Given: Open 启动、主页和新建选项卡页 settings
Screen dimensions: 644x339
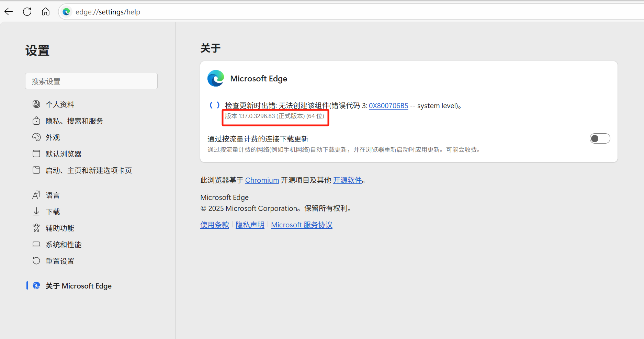Looking at the screenshot, I should [x=89, y=170].
